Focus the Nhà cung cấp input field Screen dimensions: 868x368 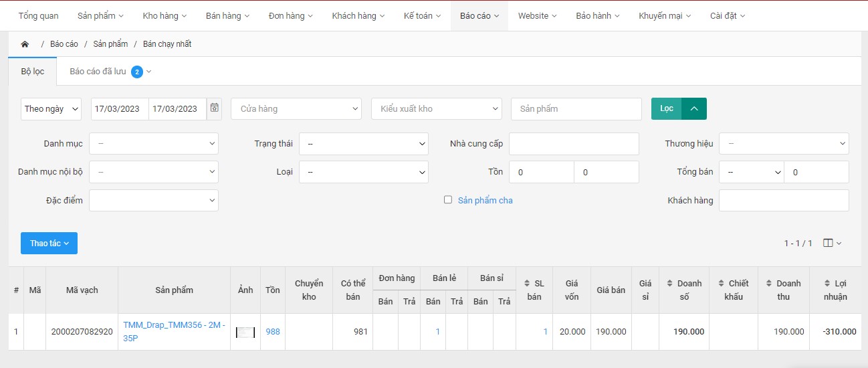pos(574,143)
